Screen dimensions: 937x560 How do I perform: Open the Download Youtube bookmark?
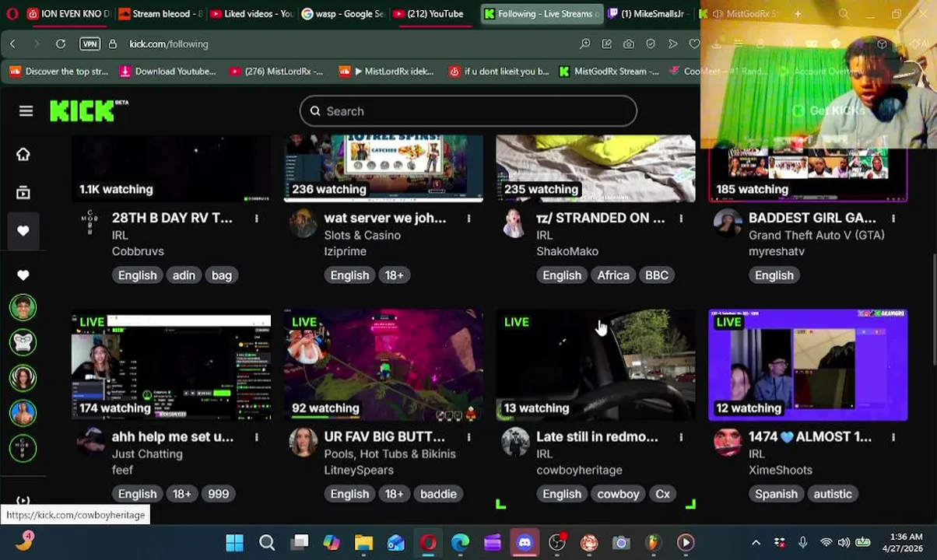click(167, 72)
